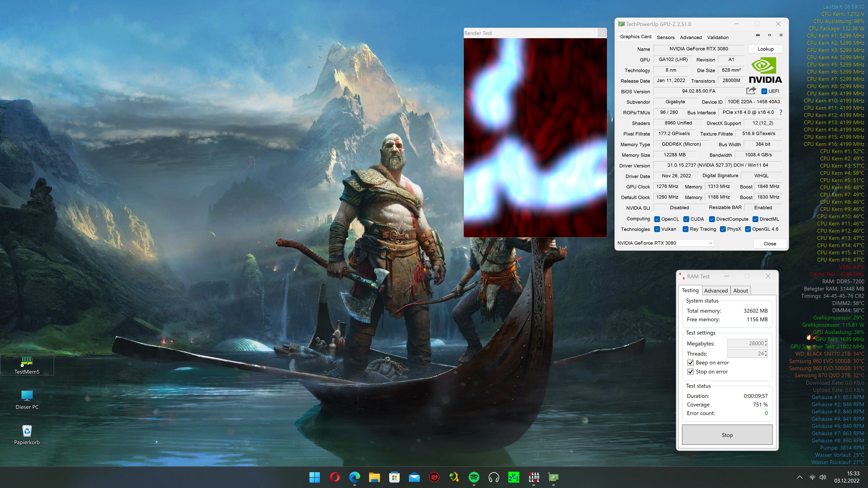Open the globe with arrow taskbar icon
868x488 pixels.
(x=454, y=477)
